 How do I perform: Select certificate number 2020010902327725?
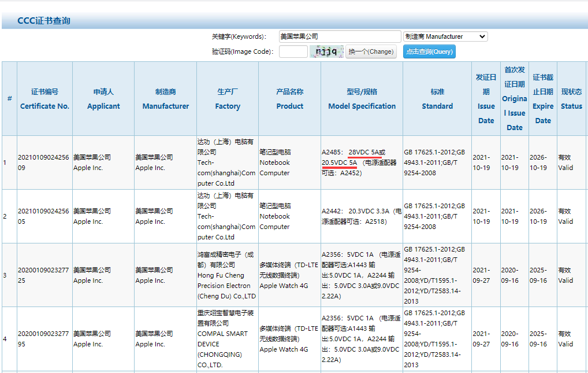43,275
